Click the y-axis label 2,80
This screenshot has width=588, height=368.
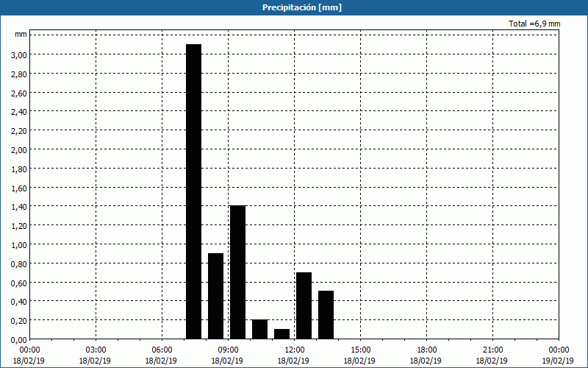(x=19, y=74)
